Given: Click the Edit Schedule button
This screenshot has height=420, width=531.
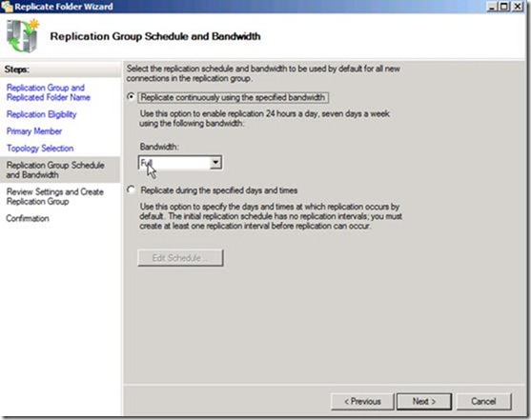Looking at the screenshot, I should point(180,258).
